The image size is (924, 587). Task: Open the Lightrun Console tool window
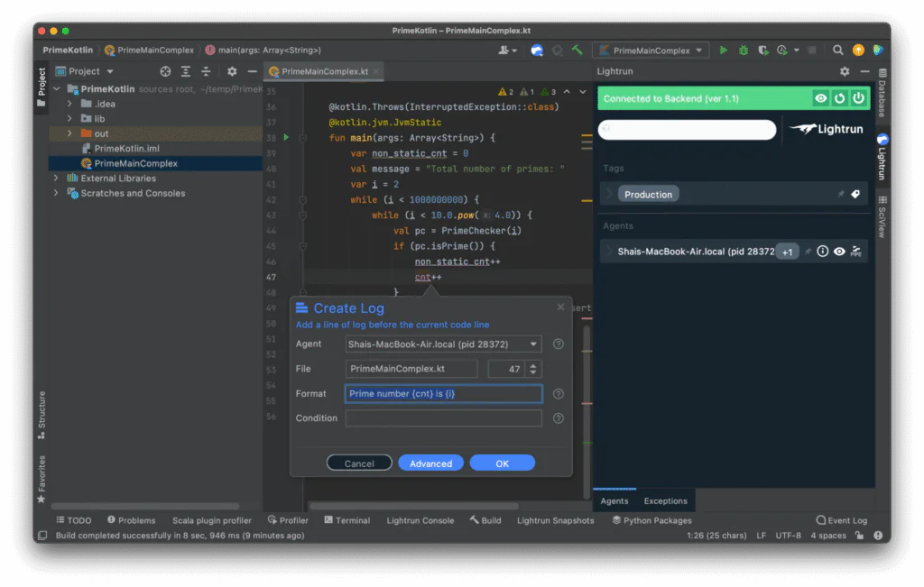tap(420, 520)
